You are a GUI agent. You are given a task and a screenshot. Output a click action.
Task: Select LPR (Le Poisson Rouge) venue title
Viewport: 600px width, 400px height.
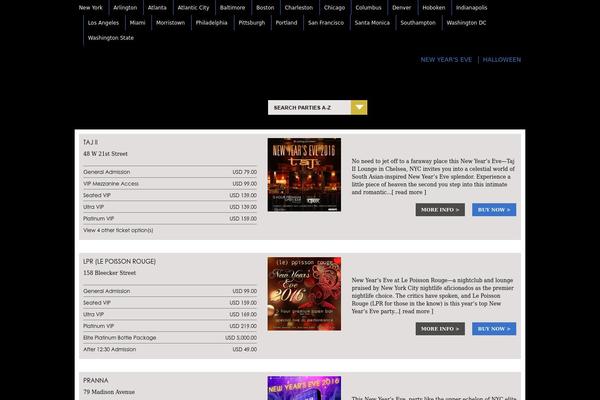119,261
